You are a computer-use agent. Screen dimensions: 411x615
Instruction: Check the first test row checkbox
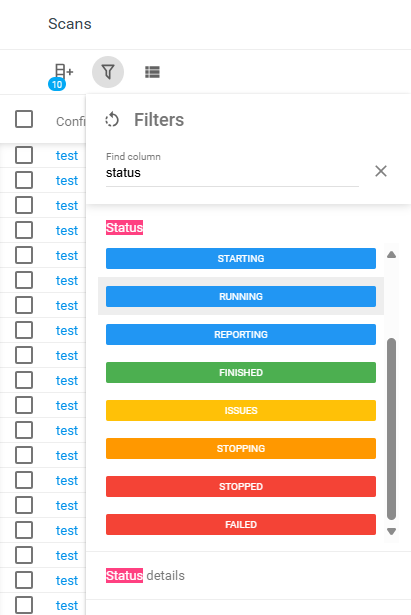tap(24, 155)
